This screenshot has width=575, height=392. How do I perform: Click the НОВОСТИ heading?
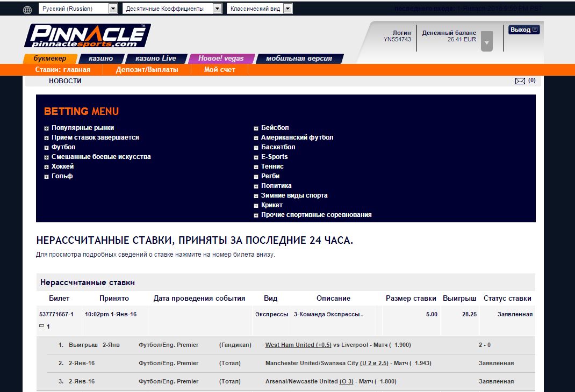tap(65, 81)
